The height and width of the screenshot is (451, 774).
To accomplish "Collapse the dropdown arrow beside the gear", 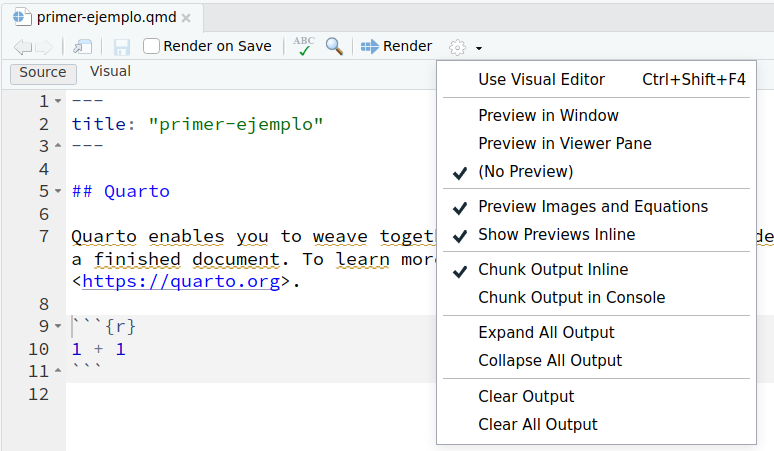I will point(479,48).
